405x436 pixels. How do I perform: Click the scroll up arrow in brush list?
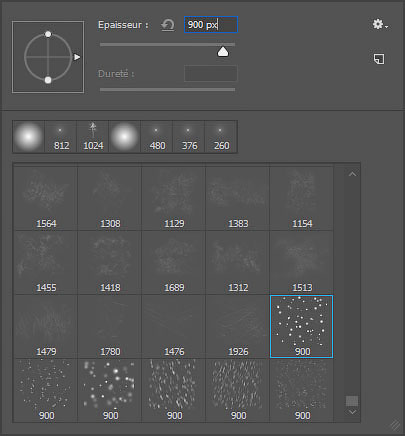pos(352,174)
